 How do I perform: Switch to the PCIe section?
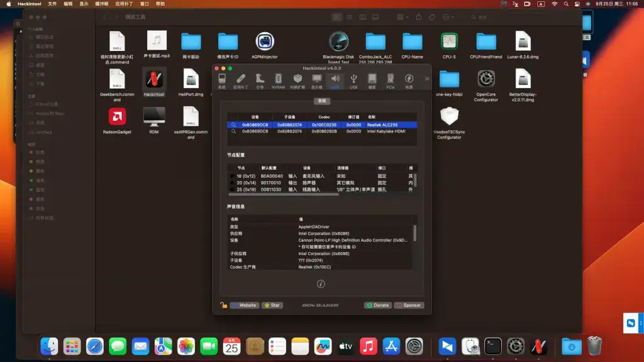[390, 81]
